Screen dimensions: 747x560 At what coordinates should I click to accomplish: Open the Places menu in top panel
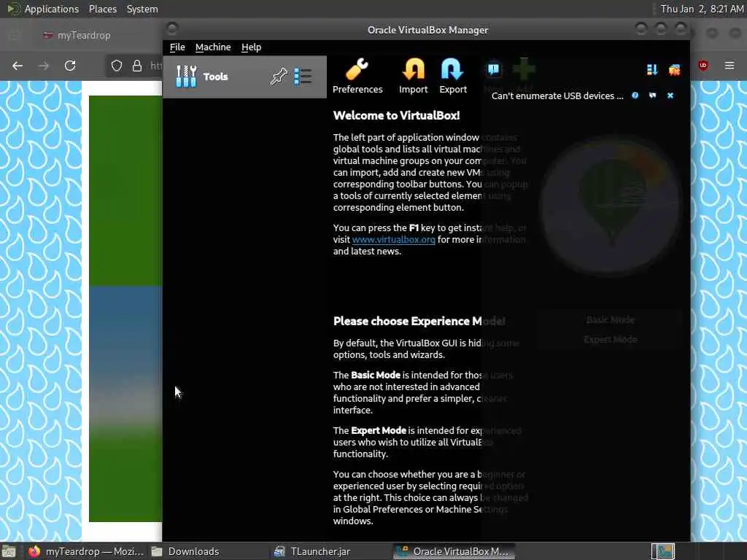[x=102, y=9]
